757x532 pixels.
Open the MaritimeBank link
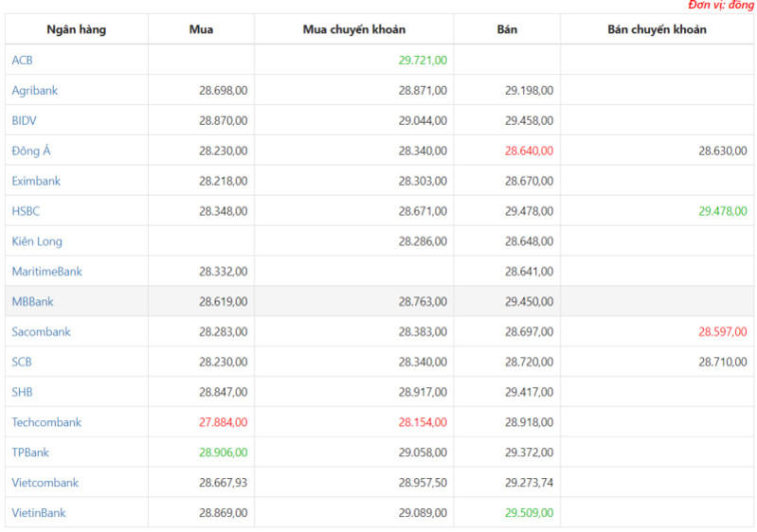point(46,272)
